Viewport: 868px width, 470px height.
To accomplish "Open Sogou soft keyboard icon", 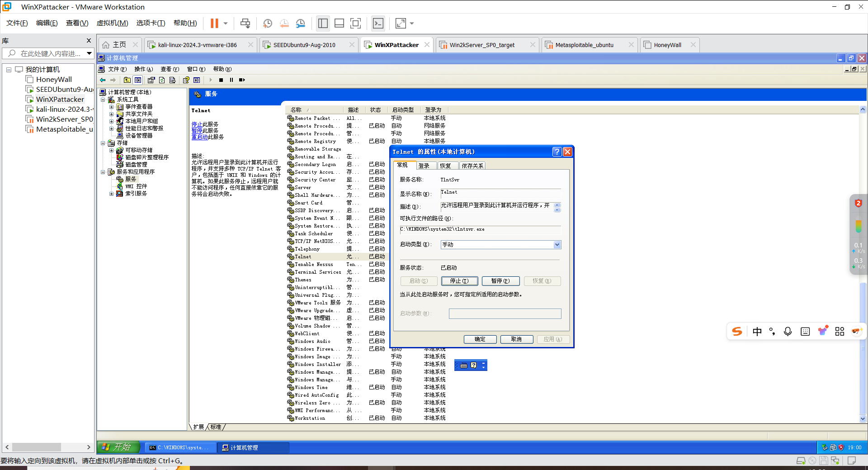I will pos(805,332).
